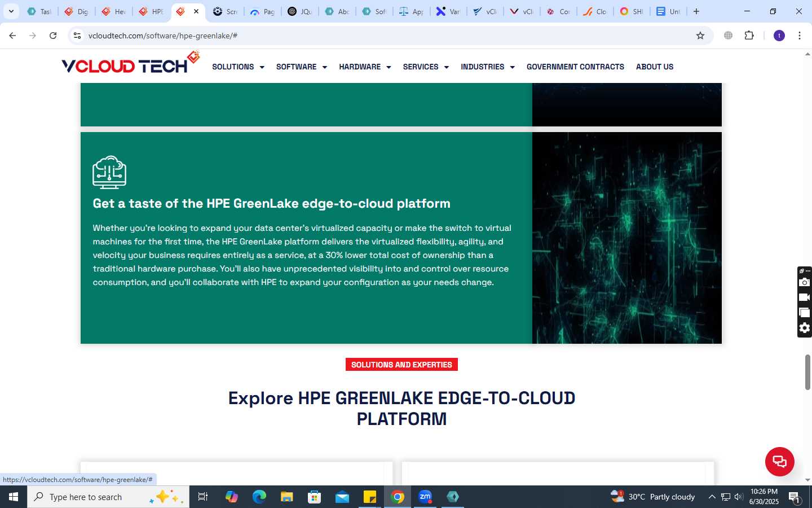
Task: Switch to the Cor tab
Action: click(558, 11)
